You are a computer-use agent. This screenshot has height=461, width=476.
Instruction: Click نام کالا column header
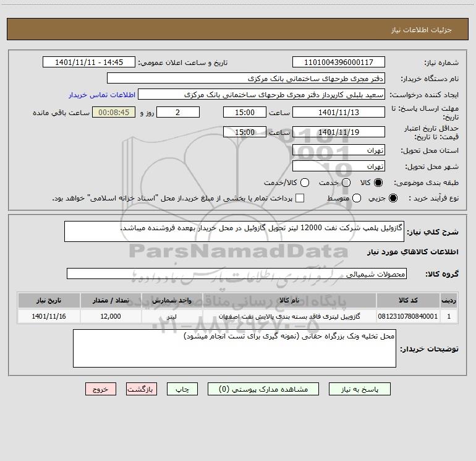(x=289, y=300)
